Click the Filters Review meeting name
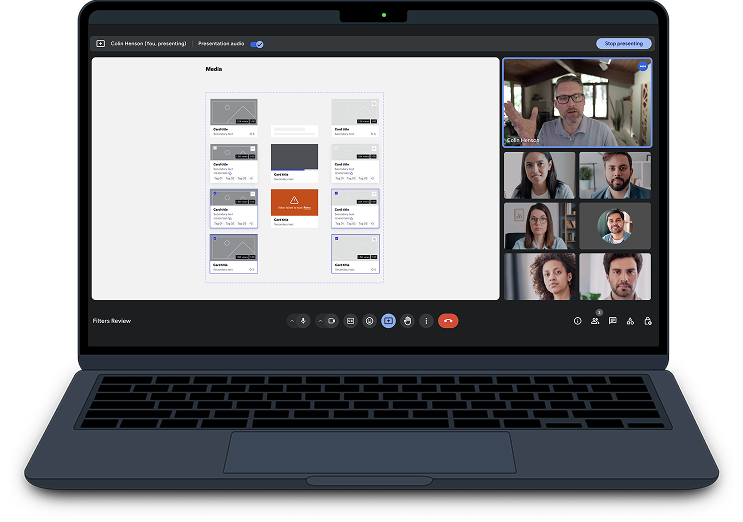The height and width of the screenshot is (522, 743). pos(112,321)
